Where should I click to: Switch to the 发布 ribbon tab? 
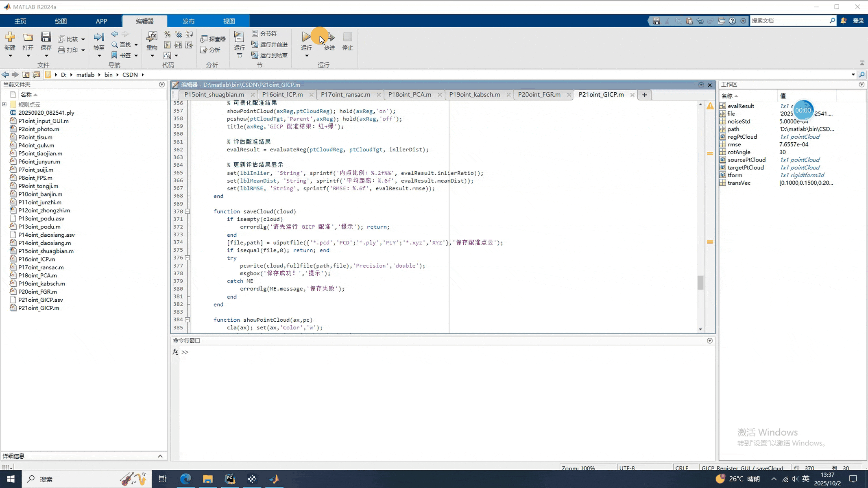188,21
